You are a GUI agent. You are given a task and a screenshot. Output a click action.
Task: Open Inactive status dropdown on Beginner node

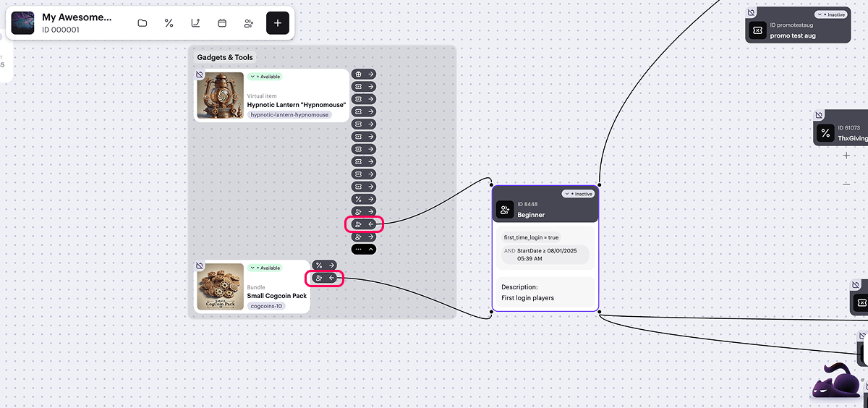tap(579, 194)
